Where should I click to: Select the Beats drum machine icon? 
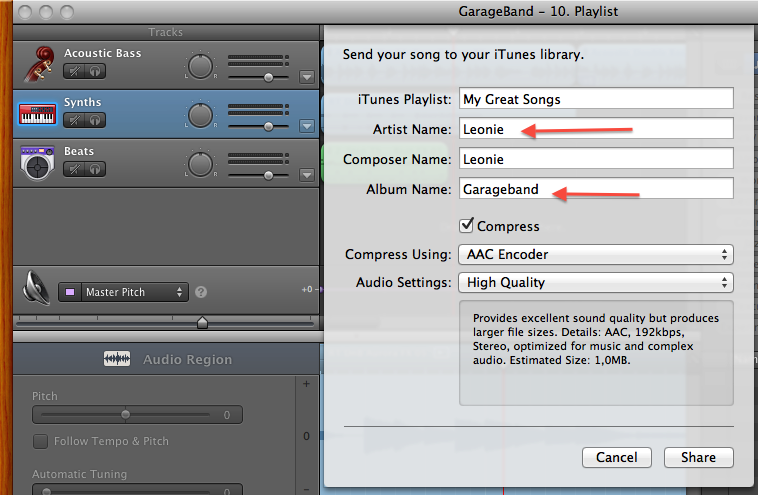(x=37, y=163)
